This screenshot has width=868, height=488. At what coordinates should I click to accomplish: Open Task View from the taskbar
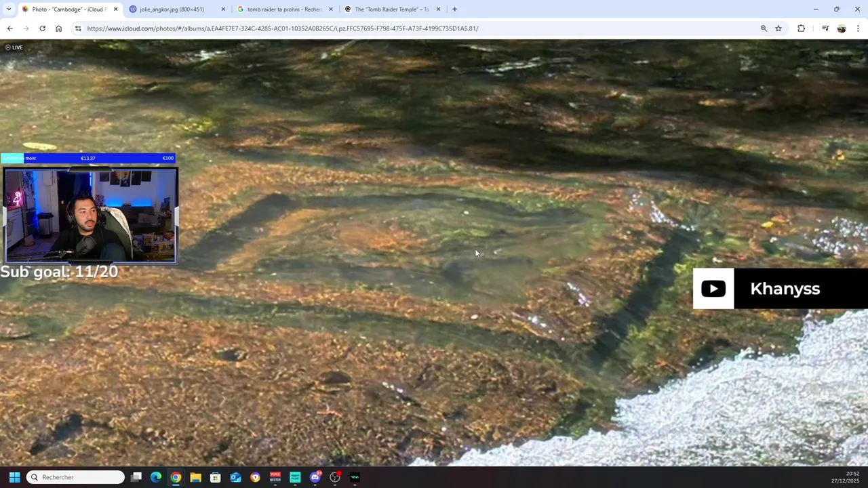point(136,477)
